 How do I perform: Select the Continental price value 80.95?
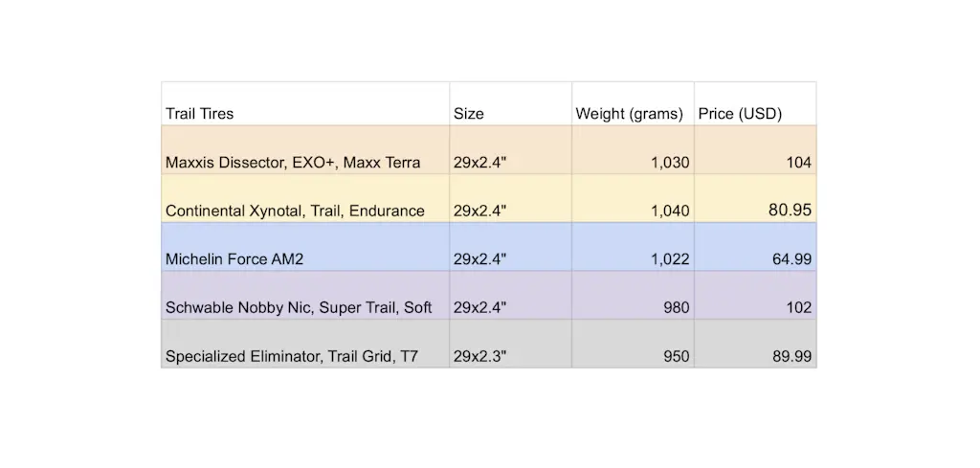790,210
